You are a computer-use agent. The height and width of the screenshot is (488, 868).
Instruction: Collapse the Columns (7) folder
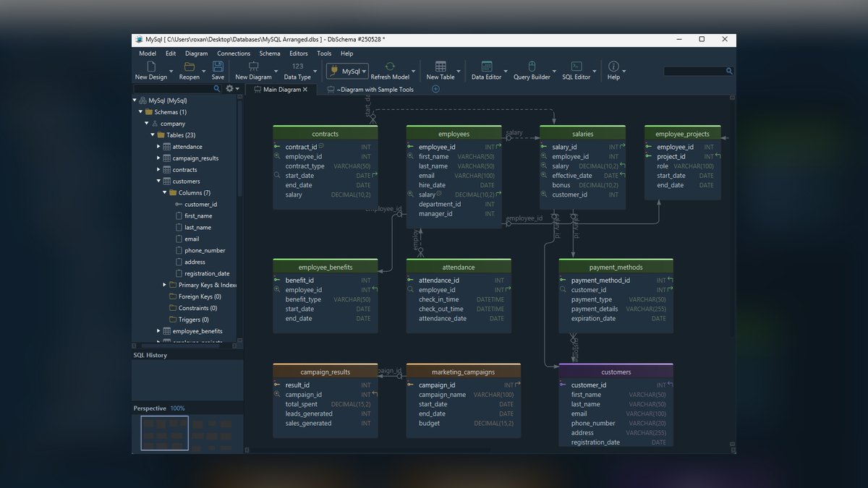(x=164, y=193)
